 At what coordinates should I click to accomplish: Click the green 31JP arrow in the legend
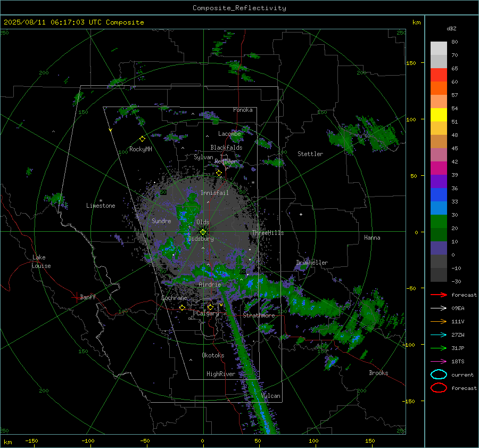(439, 348)
